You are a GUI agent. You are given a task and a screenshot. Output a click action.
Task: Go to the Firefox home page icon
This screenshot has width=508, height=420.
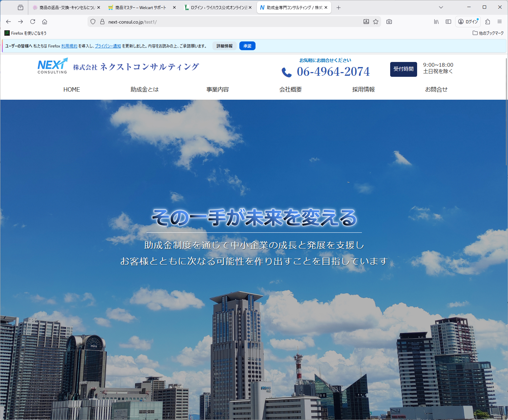tap(44, 22)
